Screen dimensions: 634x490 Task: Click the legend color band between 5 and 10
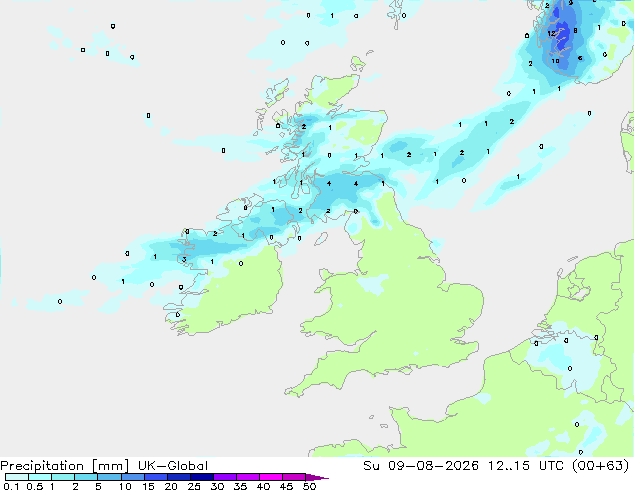coord(109,477)
